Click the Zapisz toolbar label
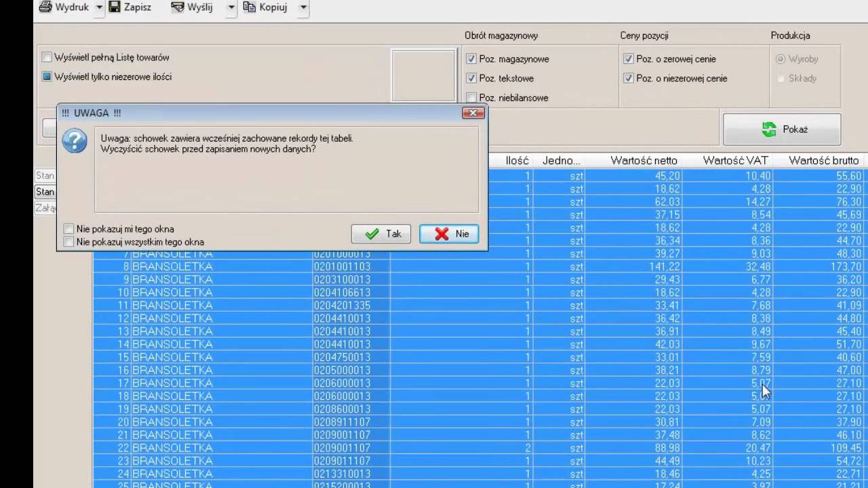The image size is (868, 488). 138,7
